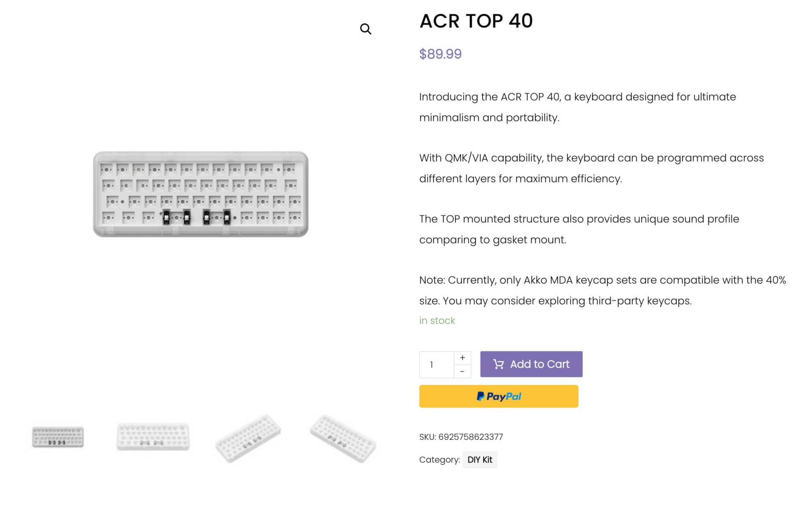Viewport: 812px width, 510px height.
Task: Click the SKU number 6925758623377
Action: pyautogui.click(x=470, y=437)
